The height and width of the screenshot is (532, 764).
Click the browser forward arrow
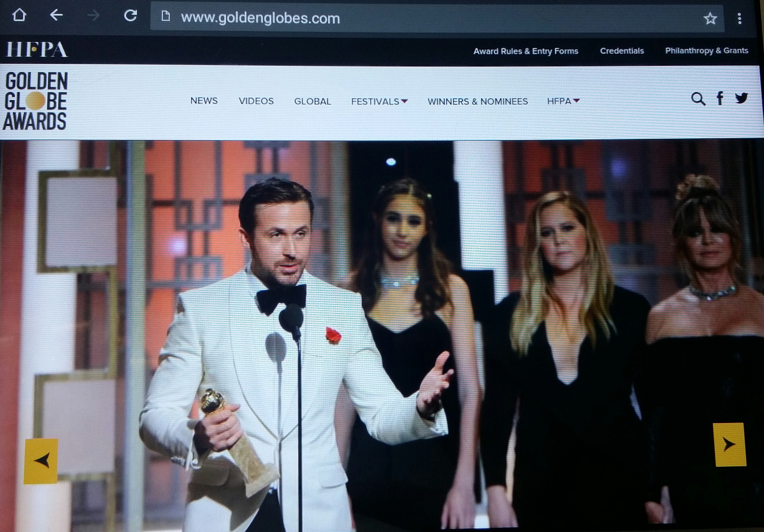tap(93, 15)
